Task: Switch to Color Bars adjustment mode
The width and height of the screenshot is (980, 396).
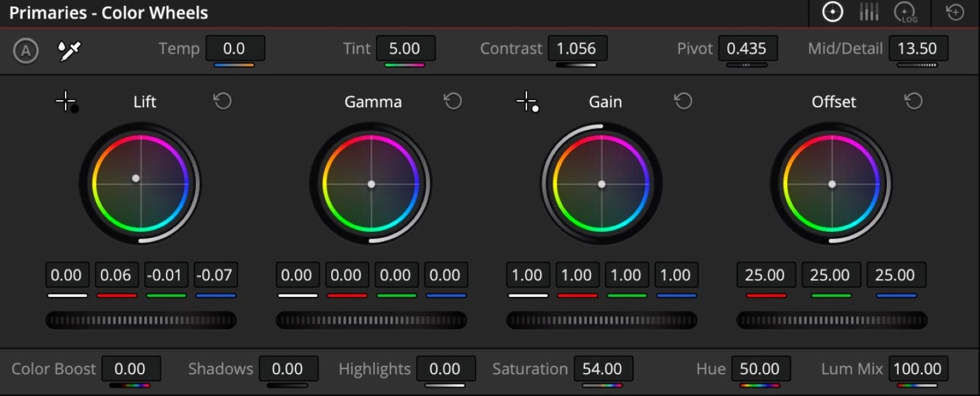Action: 869,11
